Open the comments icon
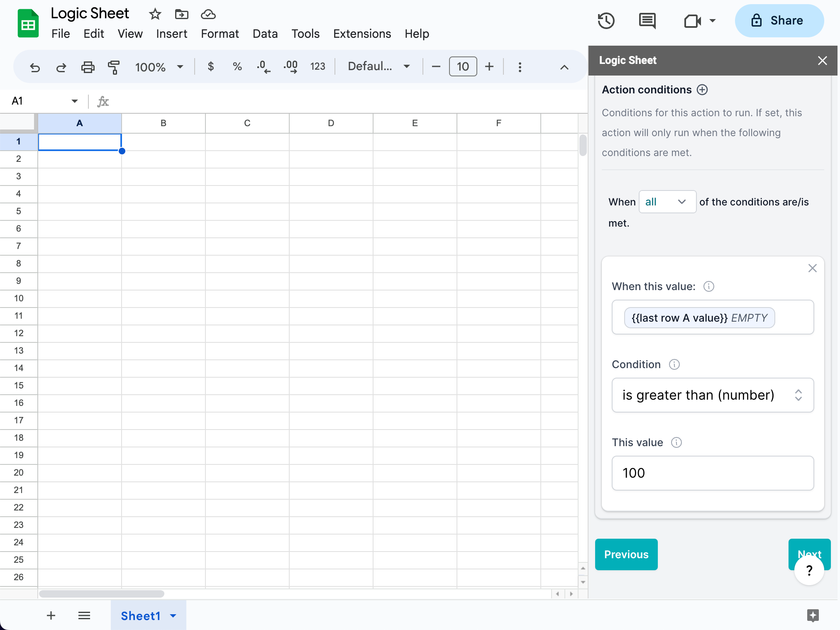 click(x=647, y=21)
